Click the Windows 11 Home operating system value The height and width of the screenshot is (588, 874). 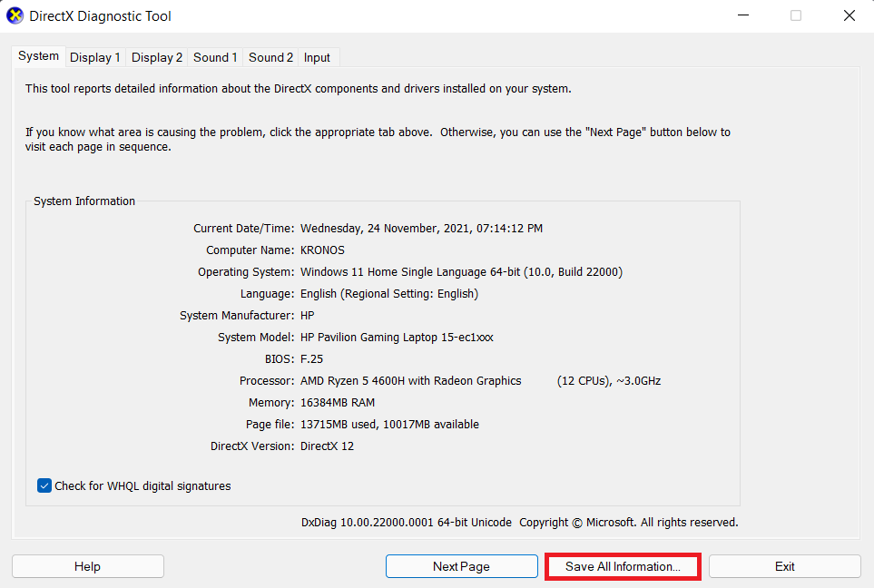[462, 272]
